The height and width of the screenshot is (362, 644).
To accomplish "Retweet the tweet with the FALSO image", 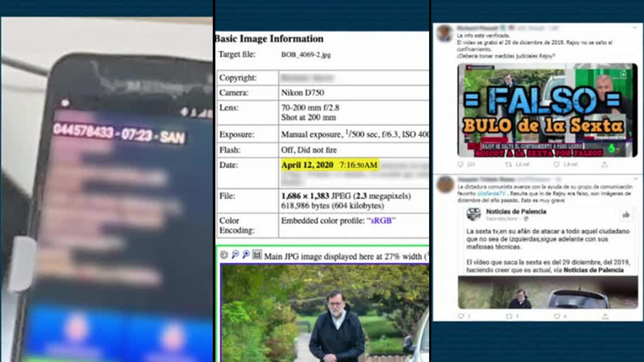I will point(508,165).
